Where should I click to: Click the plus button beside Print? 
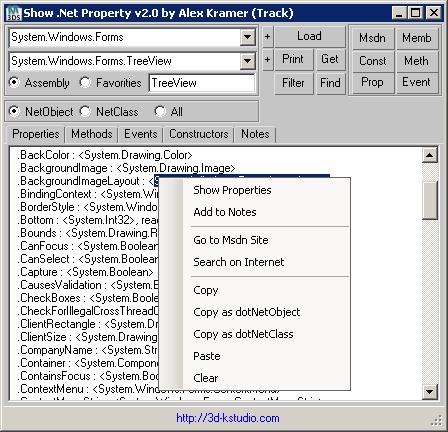tap(267, 60)
